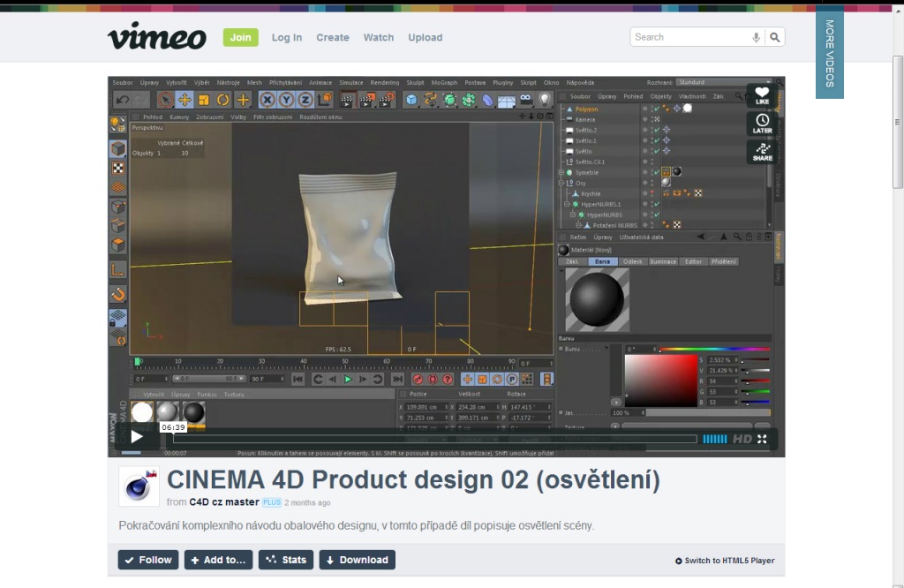This screenshot has width=904, height=588.
Task: Click the Share icon on video
Action: (x=762, y=152)
